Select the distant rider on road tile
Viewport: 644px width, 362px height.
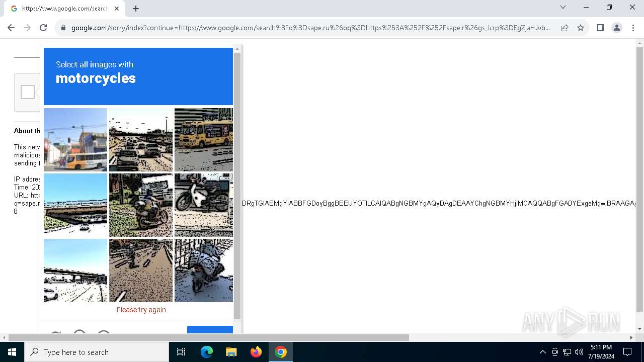[x=141, y=270]
